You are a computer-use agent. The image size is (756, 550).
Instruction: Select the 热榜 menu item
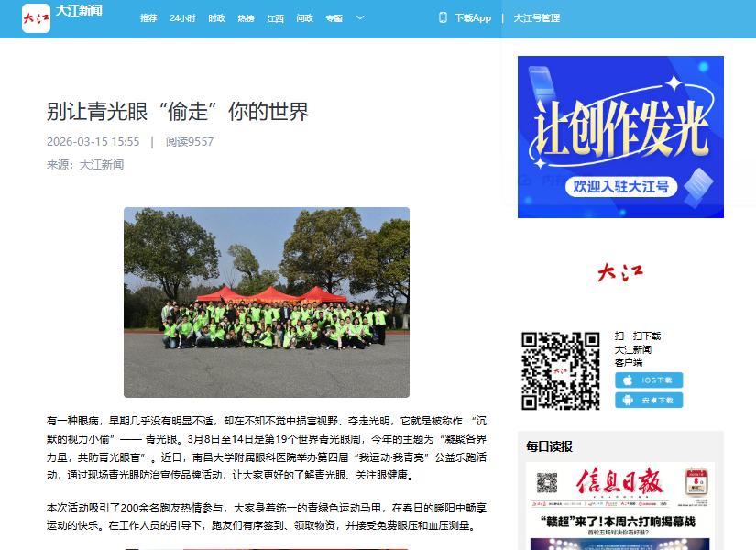pos(246,18)
